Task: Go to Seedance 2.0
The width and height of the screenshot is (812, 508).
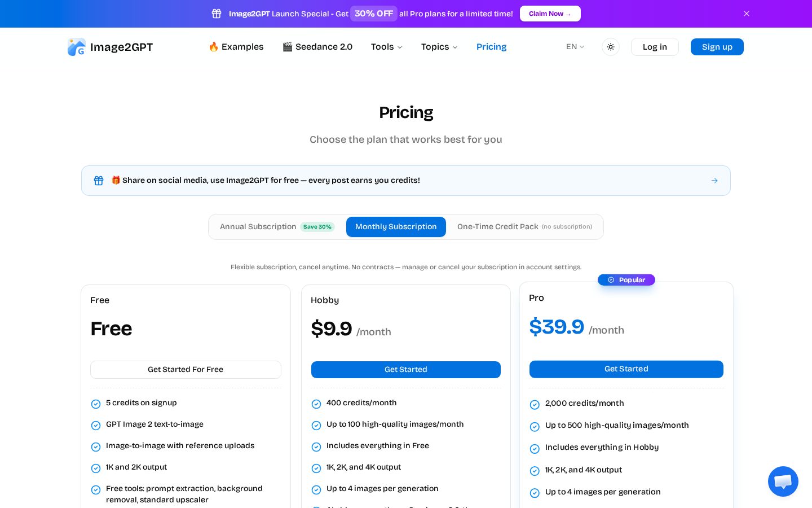Action: (x=317, y=47)
